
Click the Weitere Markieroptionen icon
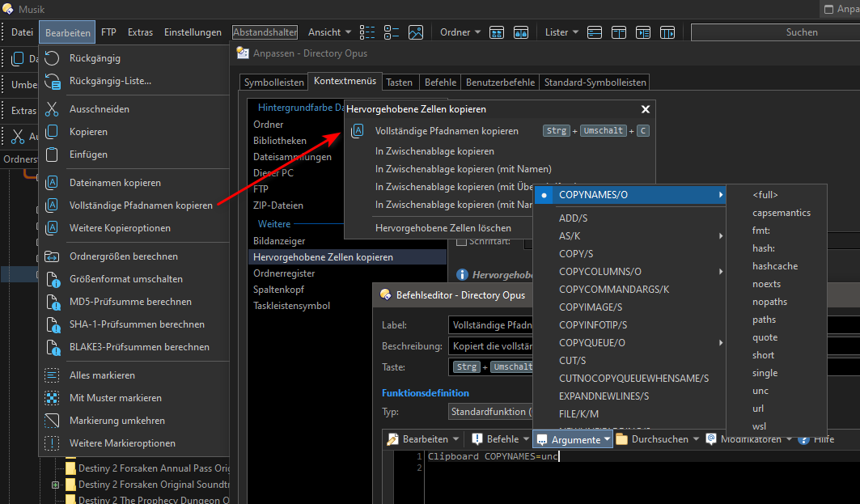click(x=52, y=443)
